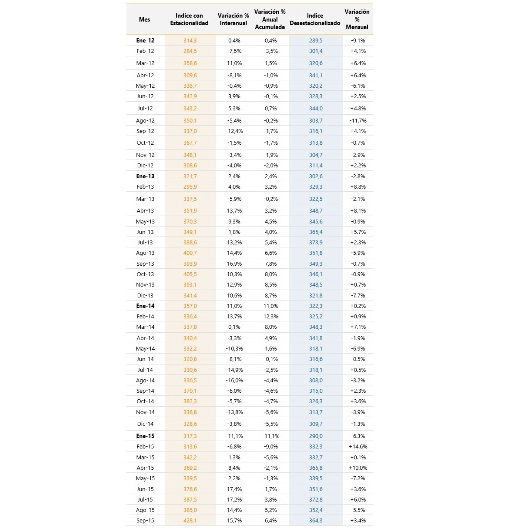The width and height of the screenshot is (530, 530).
Task: Select the bold Ene-13 row label
Action: tap(145, 176)
